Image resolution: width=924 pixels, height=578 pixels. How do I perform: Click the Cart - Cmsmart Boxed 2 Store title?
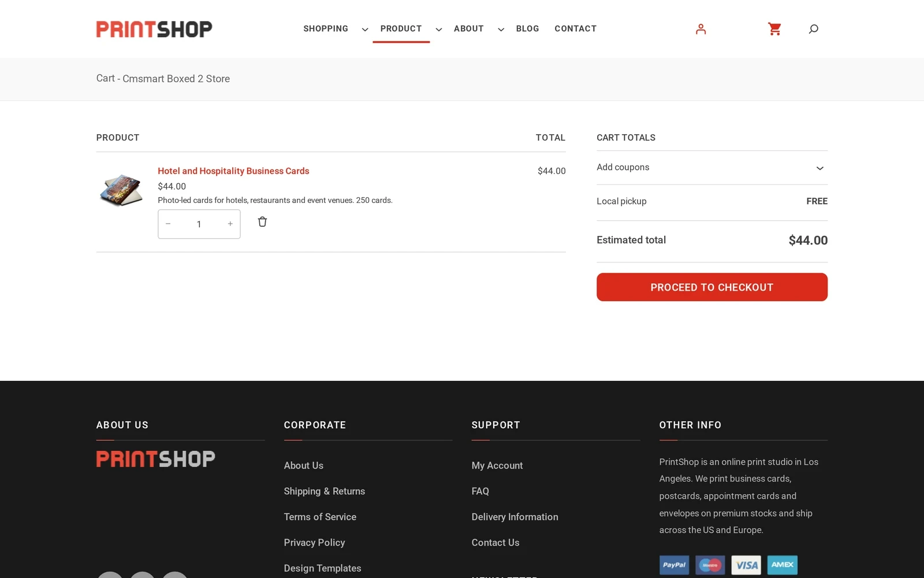(x=163, y=79)
